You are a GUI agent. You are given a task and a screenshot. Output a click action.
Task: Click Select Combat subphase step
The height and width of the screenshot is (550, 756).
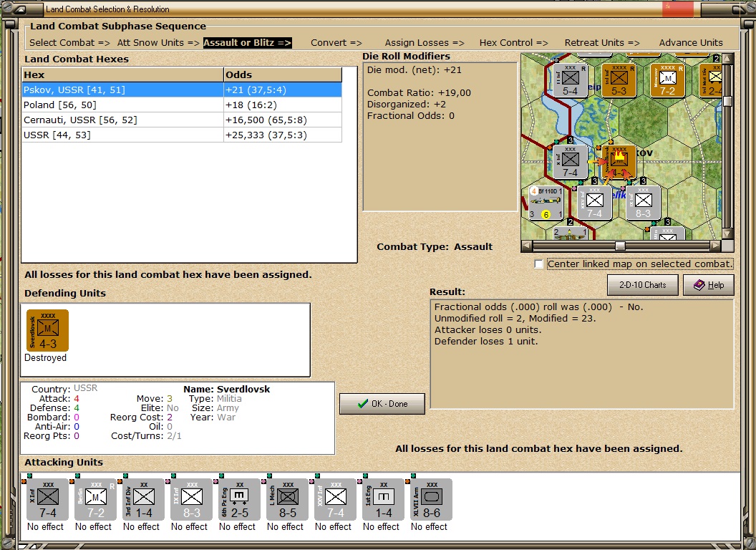(69, 42)
